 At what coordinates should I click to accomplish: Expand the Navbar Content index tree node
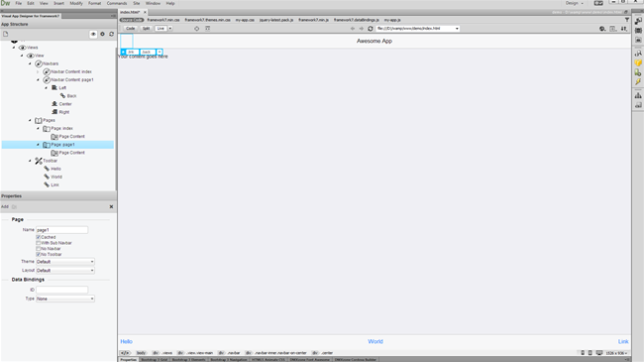(38, 71)
